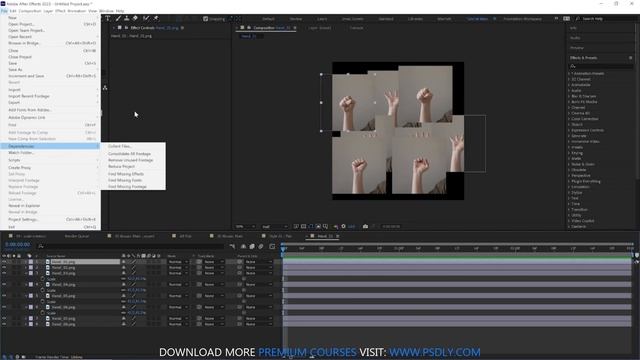
Task: Hide layer Hand_01.png with eye toggle
Action: (4, 262)
